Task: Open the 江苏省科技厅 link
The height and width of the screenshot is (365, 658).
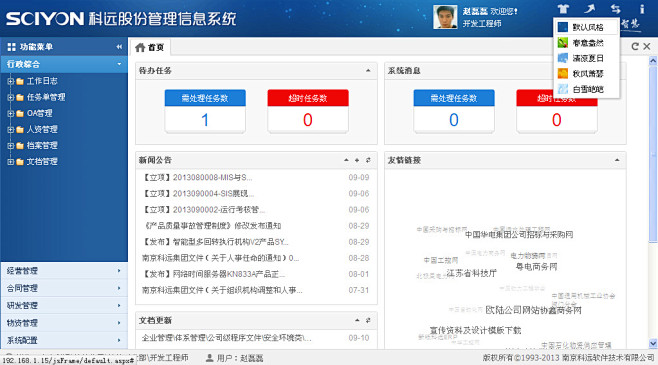Action: pos(472,273)
